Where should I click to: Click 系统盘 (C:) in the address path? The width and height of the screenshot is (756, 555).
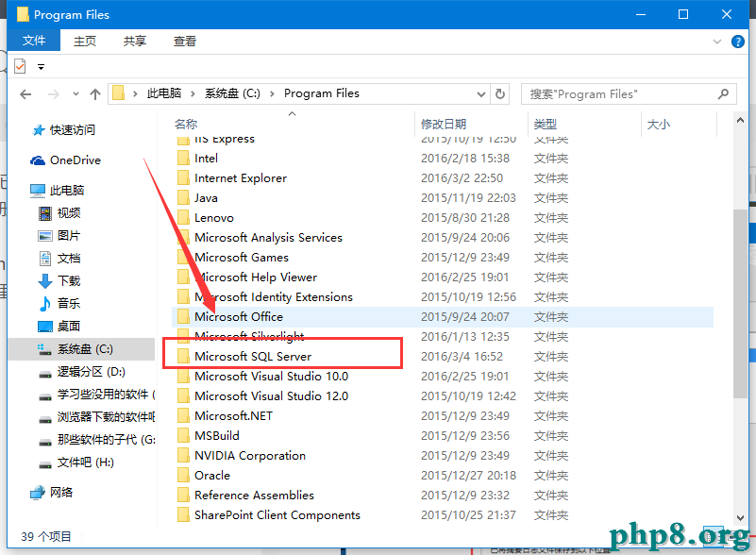coord(232,93)
